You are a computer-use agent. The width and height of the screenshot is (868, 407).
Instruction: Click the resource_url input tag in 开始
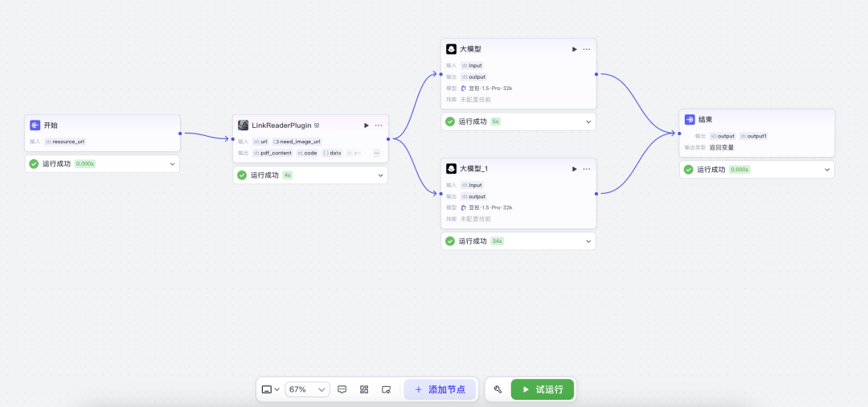coord(65,142)
